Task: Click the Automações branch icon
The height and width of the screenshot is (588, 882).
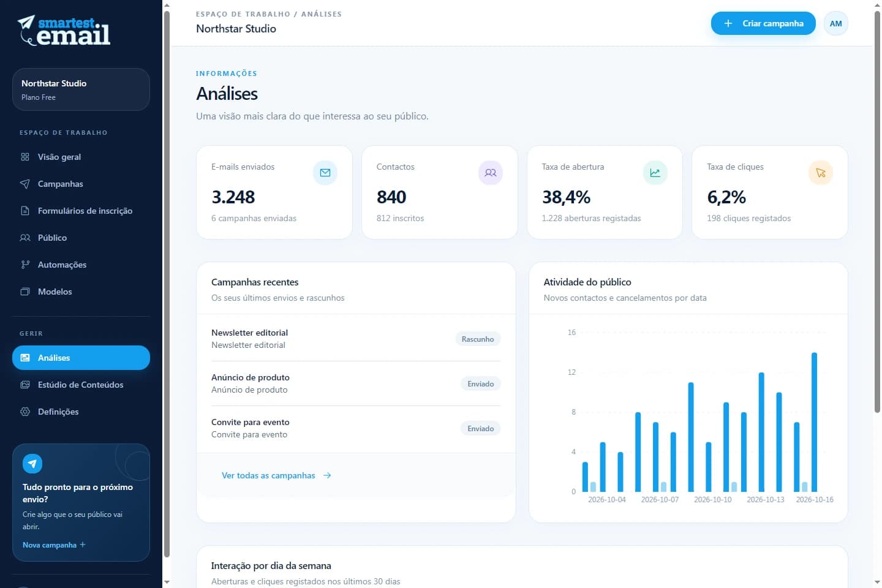Action: 25,265
